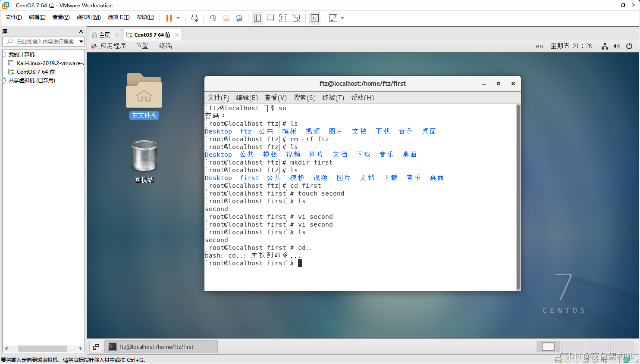Close the terminal window
The height and width of the screenshot is (364, 640).
tap(513, 84)
